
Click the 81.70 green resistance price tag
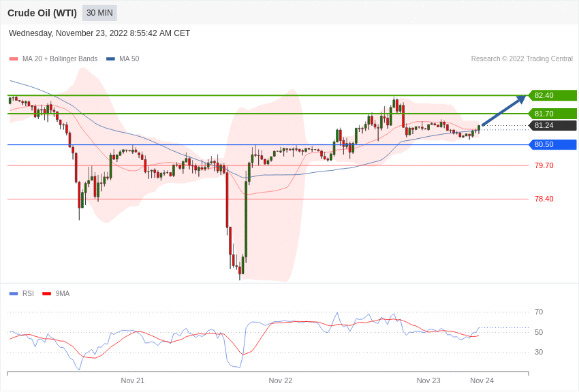(x=553, y=114)
